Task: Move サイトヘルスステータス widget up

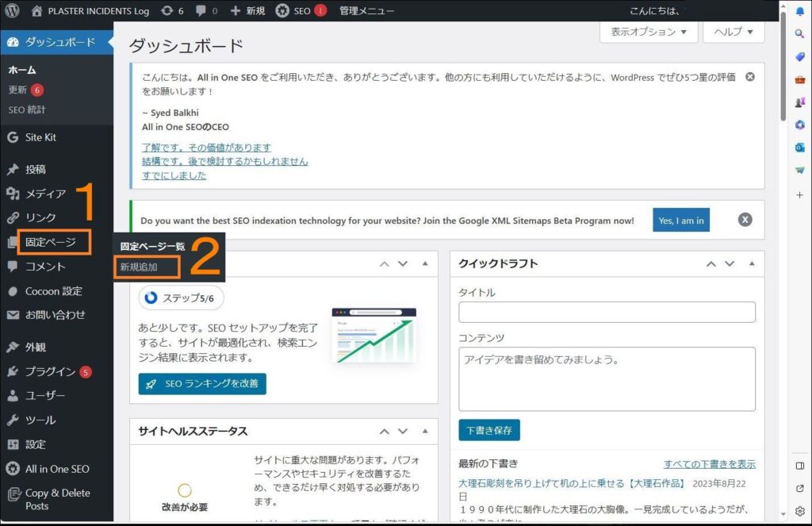Action: [385, 431]
